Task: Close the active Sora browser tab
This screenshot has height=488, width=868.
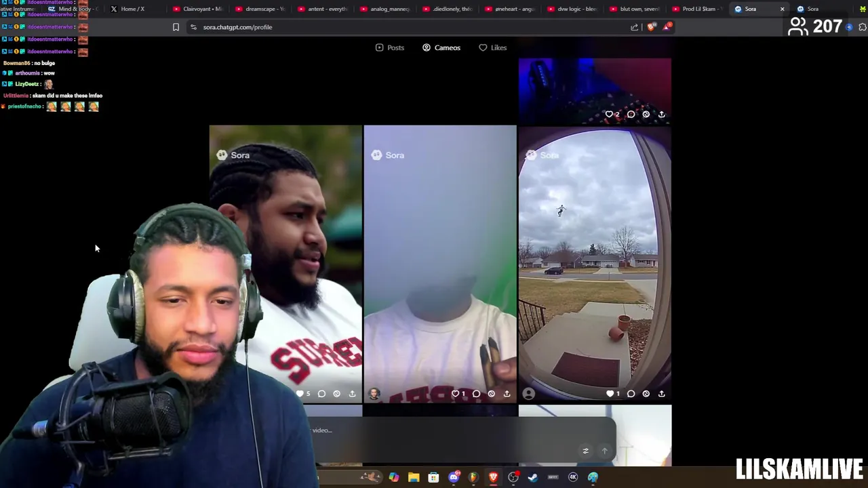Action: [x=782, y=9]
